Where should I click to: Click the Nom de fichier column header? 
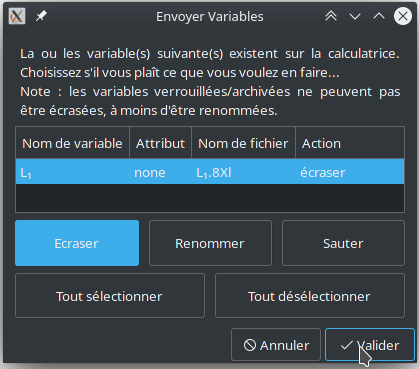point(243,143)
